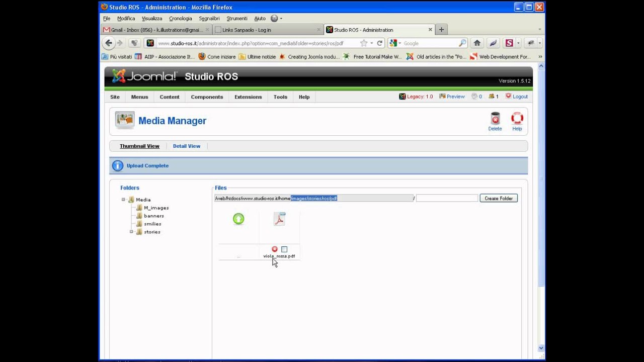Click the site identity favicon button
Screen dimensions: 644x362
(150, 43)
